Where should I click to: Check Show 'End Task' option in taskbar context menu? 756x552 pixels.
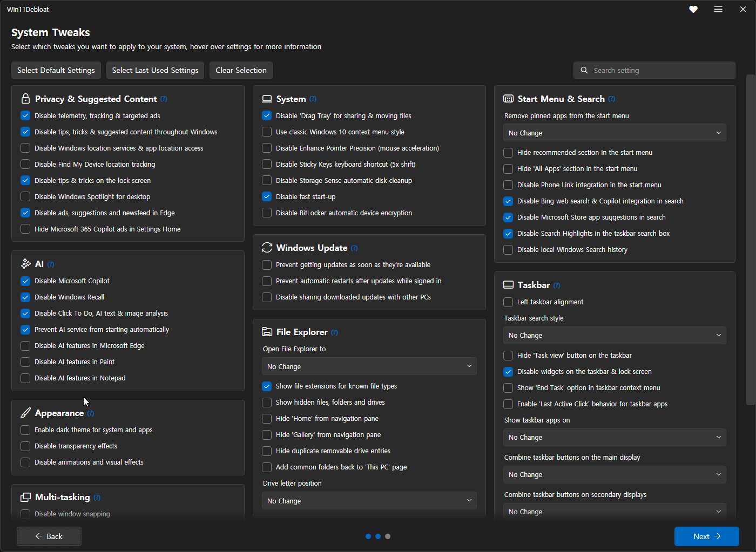coord(508,387)
